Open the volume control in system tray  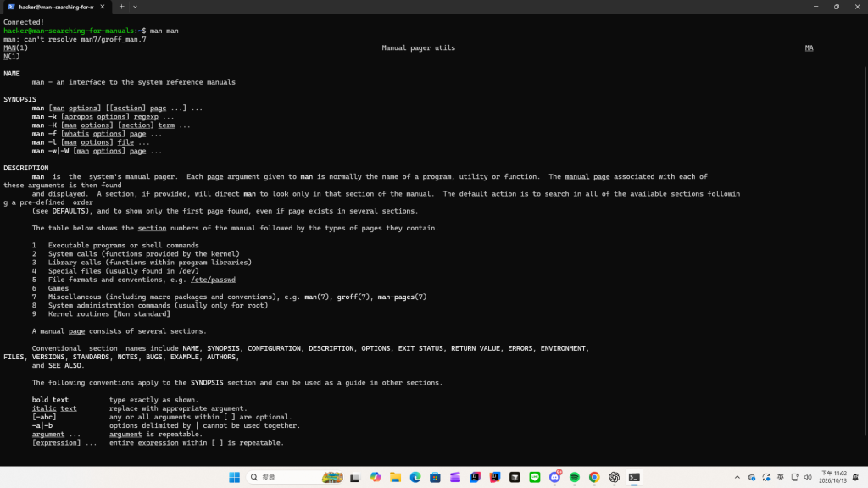[808, 478]
